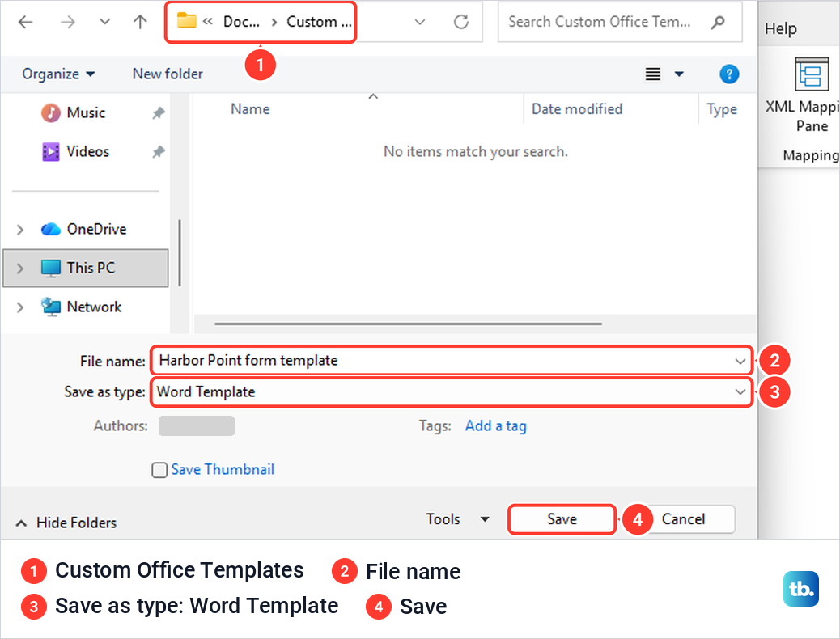Click the navigation pane vertical scrollbar
This screenshot has height=639, width=840.
coord(180,252)
